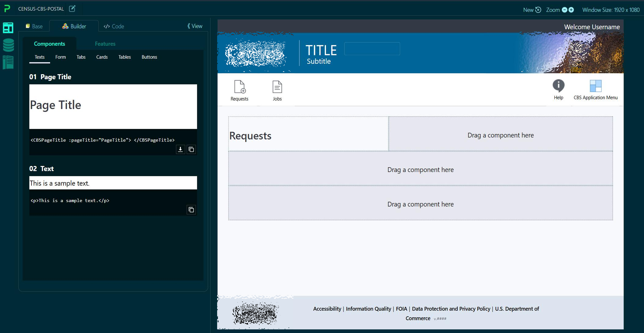Collapse panel with the View chevron
Screen dimensions: 644x333
[195, 26]
